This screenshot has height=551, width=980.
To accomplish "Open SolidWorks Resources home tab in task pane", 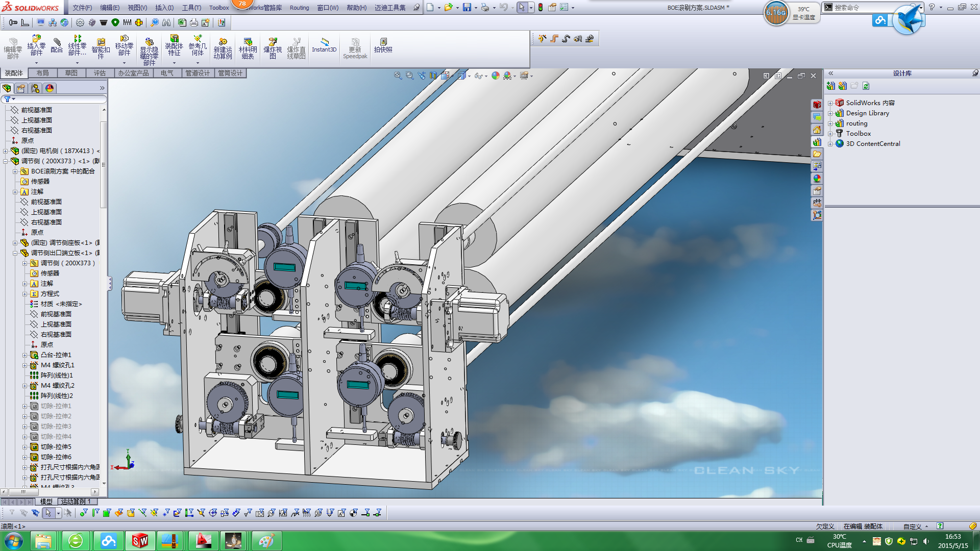I will tap(817, 130).
